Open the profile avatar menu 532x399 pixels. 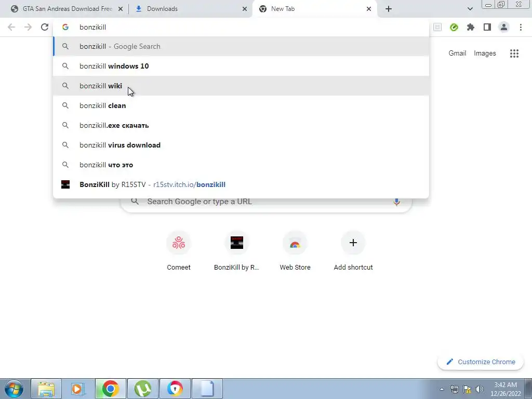(504, 27)
